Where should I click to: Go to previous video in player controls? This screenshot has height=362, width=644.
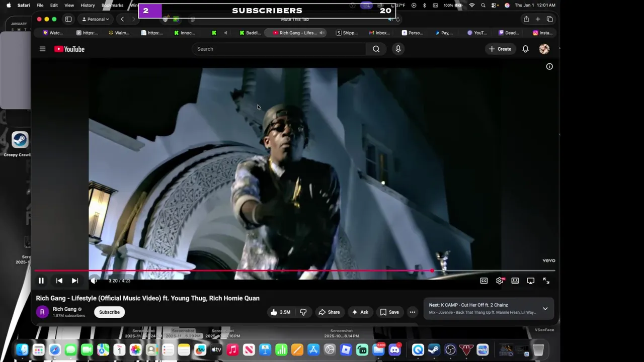[x=59, y=281]
